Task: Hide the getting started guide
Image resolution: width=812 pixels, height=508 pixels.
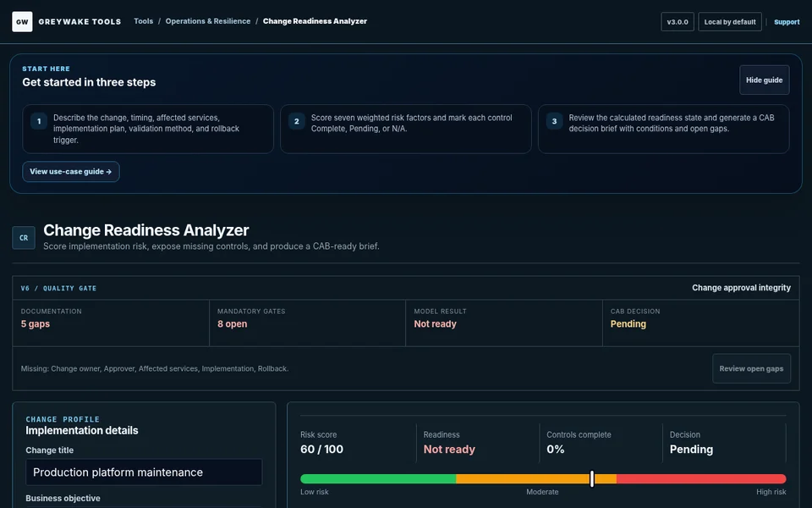Action: pos(765,80)
